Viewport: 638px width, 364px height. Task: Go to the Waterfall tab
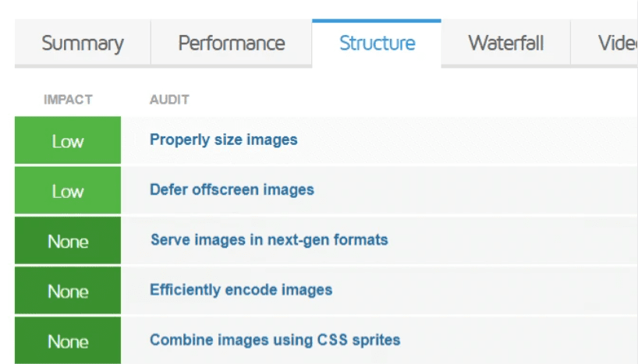pos(505,43)
